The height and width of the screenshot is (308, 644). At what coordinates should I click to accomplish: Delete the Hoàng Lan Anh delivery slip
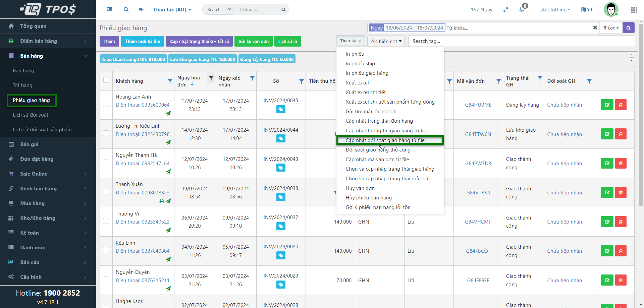pos(621,105)
